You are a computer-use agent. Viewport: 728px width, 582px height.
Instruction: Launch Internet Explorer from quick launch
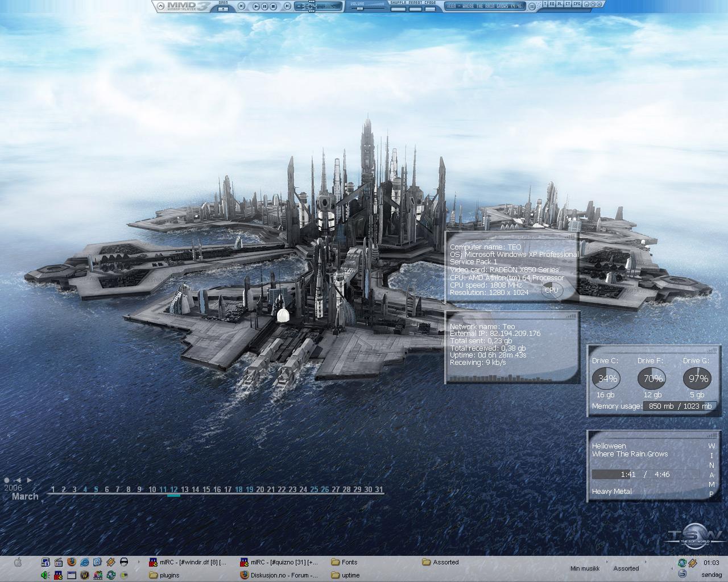point(85,562)
